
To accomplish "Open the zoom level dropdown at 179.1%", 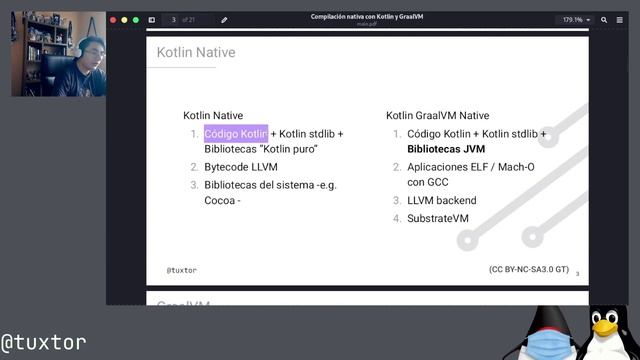I will click(x=576, y=20).
